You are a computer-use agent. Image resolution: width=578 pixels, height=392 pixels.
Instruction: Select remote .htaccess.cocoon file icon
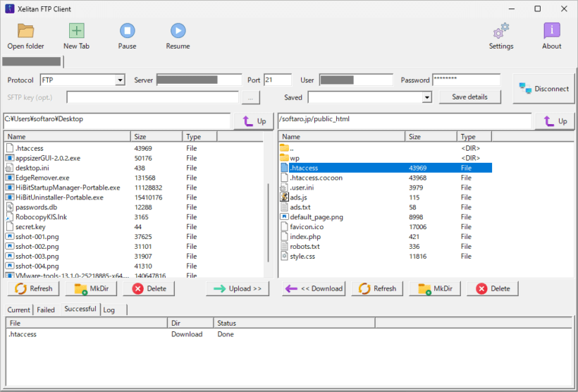(x=284, y=178)
